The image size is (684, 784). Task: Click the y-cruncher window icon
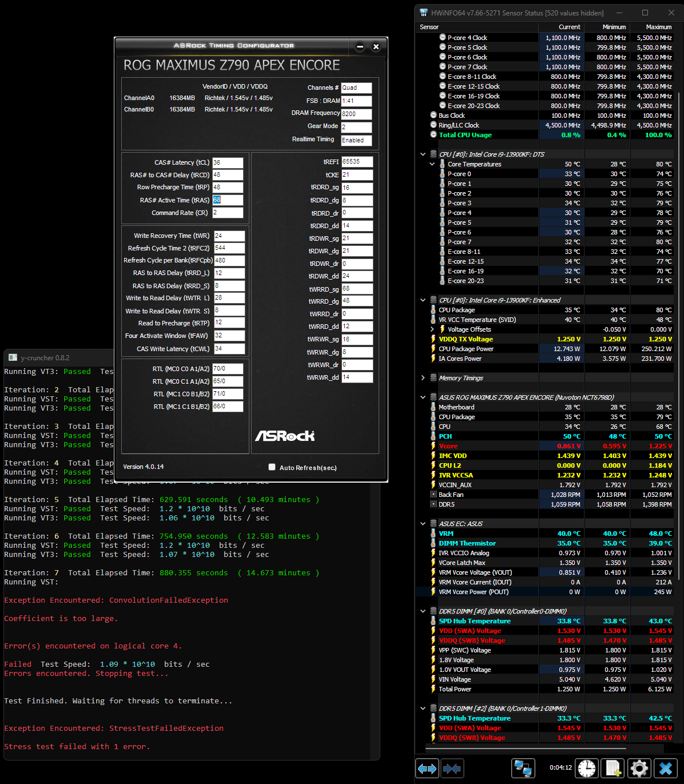pos(13,357)
